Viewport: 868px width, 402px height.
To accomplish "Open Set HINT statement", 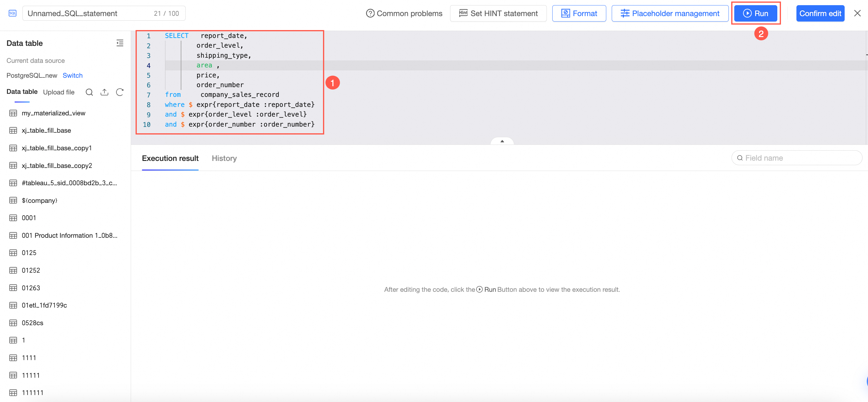I will point(498,13).
